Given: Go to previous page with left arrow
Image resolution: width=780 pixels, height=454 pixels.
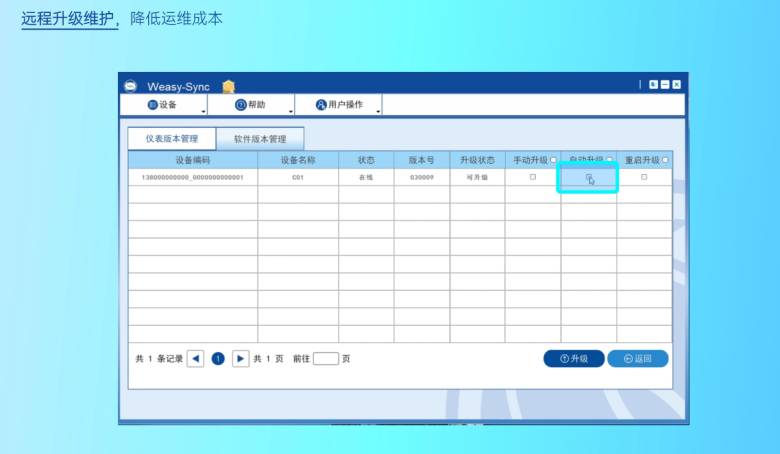Looking at the screenshot, I should point(196,358).
